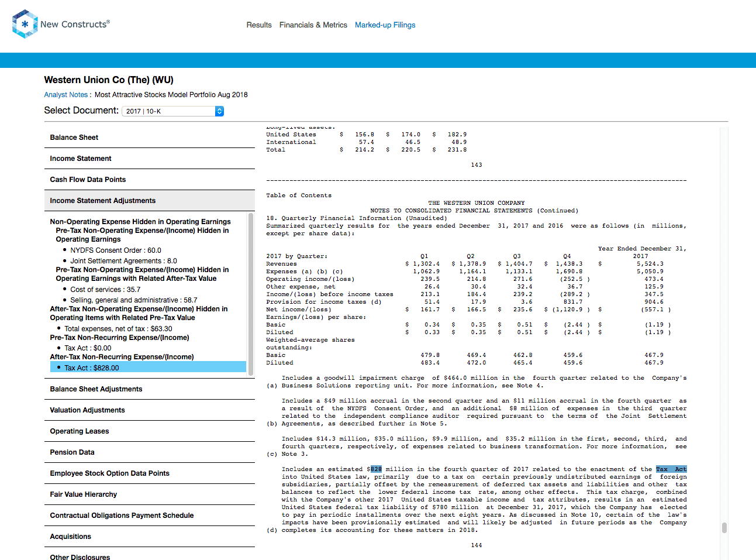Image resolution: width=756 pixels, height=560 pixels.
Task: Select Total expenses, net of tax : $63.30
Action: tap(118, 329)
